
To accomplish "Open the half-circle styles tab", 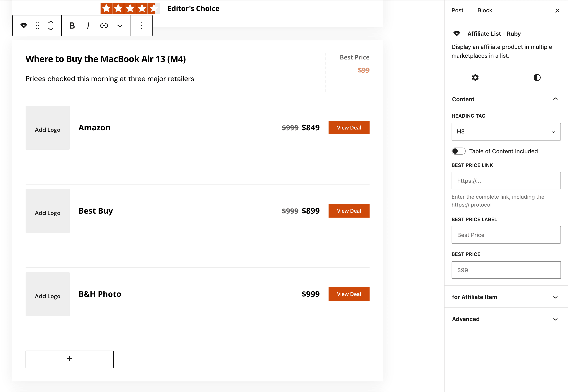I will 537,78.
